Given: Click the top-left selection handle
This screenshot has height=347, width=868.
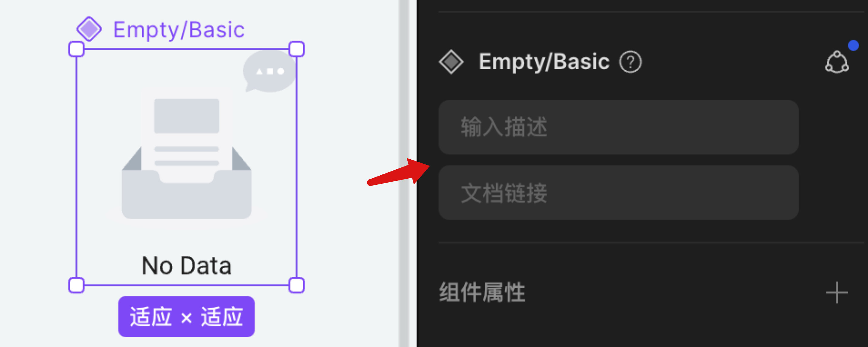Looking at the screenshot, I should 76,49.
